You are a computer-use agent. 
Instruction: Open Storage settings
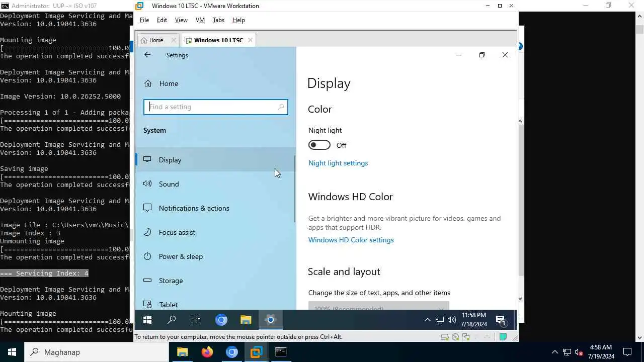215,281
